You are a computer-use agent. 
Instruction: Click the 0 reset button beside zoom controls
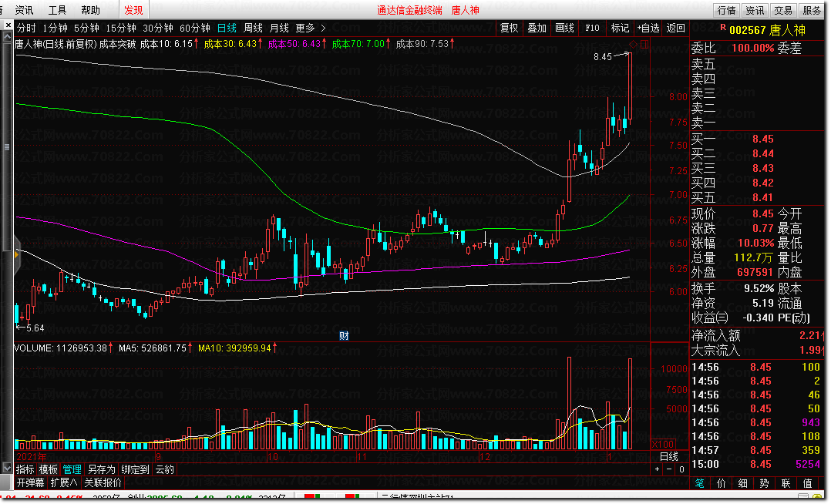[x=681, y=469]
